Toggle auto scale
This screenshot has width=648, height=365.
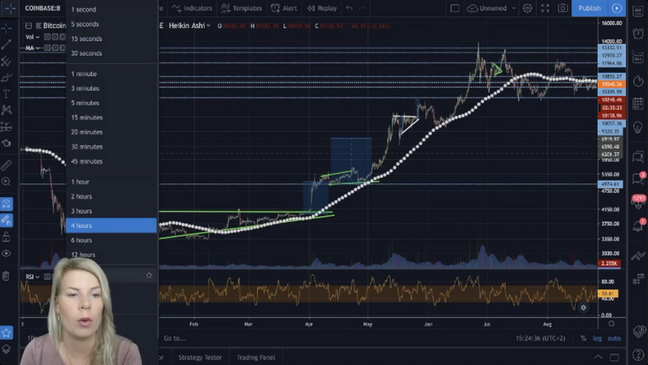click(614, 338)
